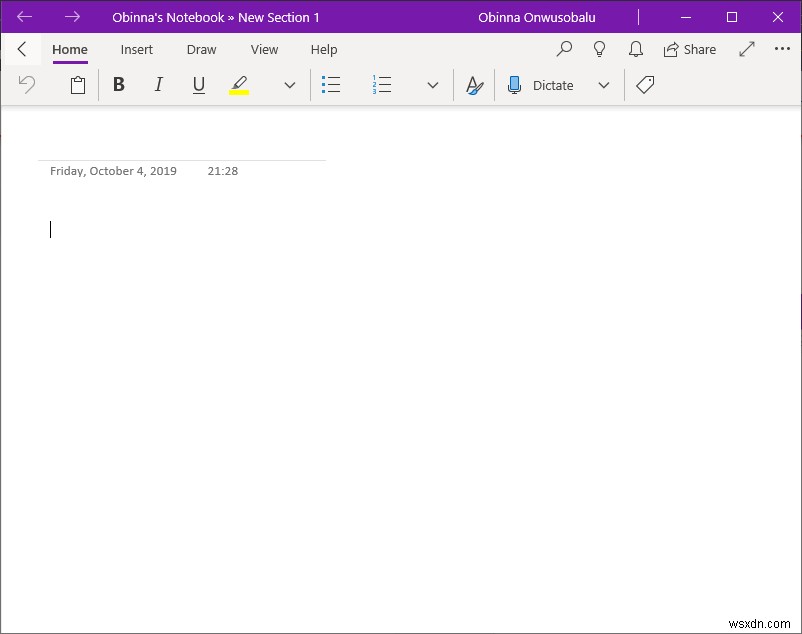Navigate back with the left arrow
The height and width of the screenshot is (634, 802).
coord(24,17)
